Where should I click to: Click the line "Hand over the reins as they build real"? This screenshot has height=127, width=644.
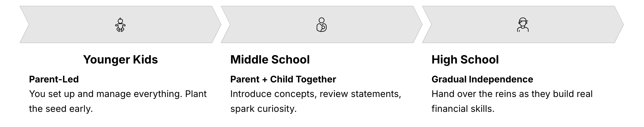click(512, 94)
